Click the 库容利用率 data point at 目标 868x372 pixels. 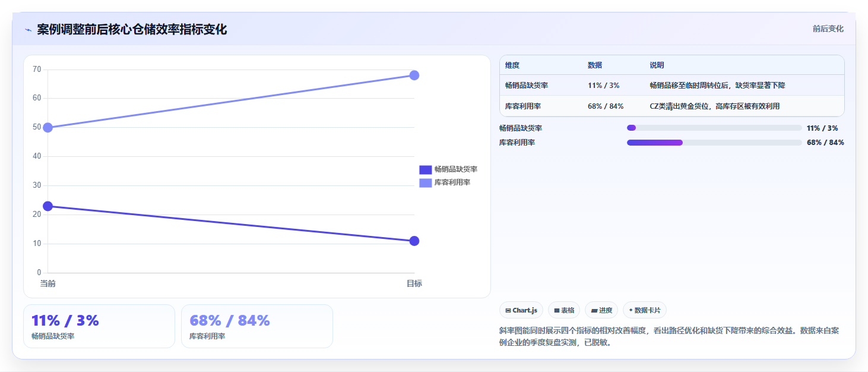414,75
